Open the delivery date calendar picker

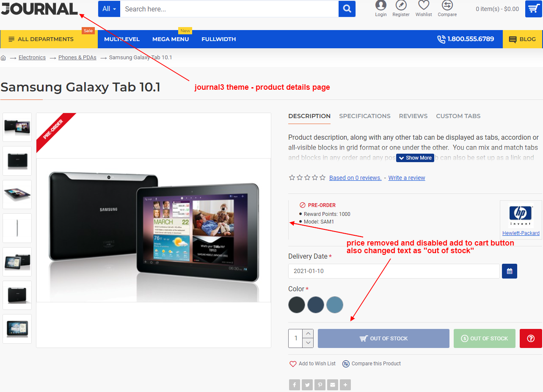(510, 271)
